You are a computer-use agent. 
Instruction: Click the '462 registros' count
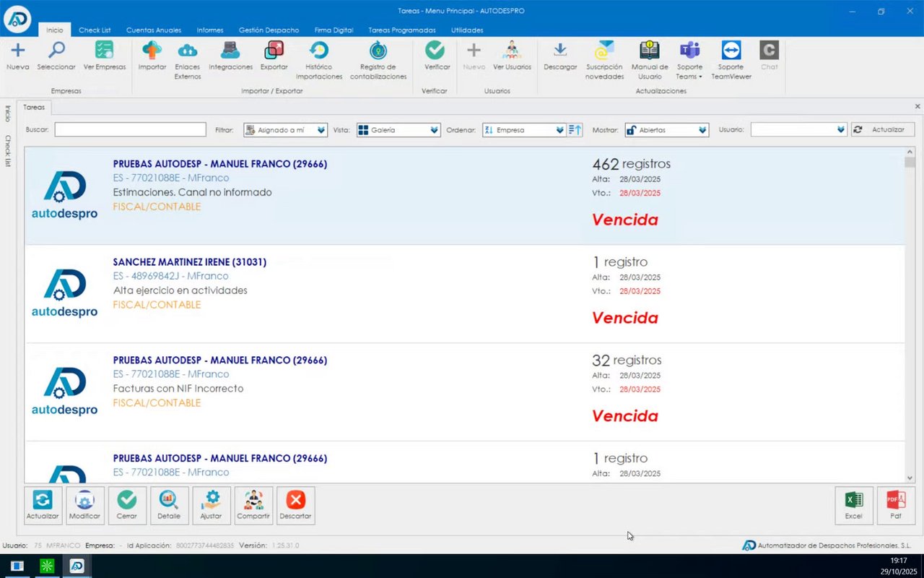click(x=632, y=164)
